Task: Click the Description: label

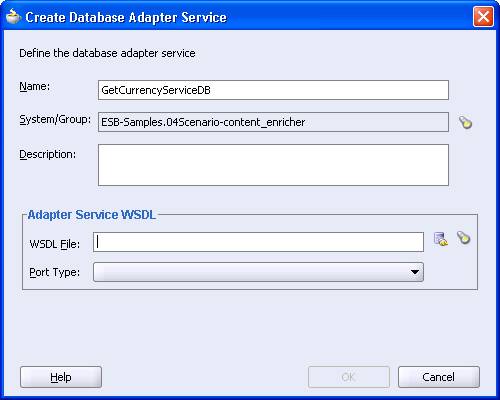Action: (x=47, y=154)
